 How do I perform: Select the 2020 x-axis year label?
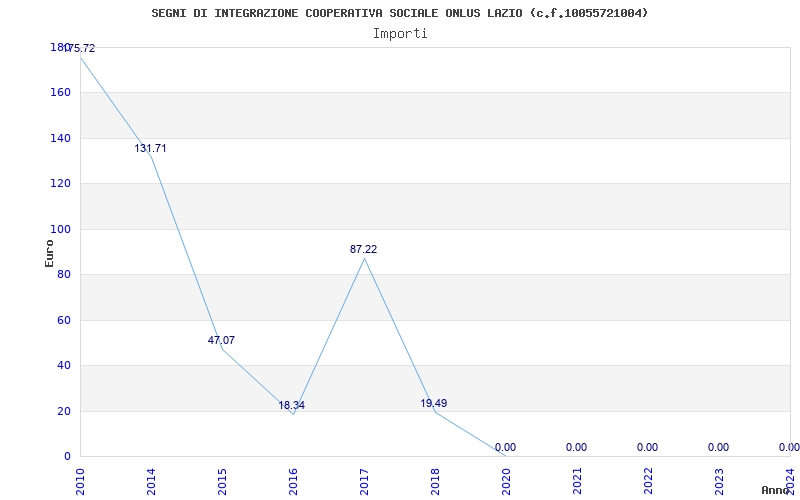click(506, 482)
